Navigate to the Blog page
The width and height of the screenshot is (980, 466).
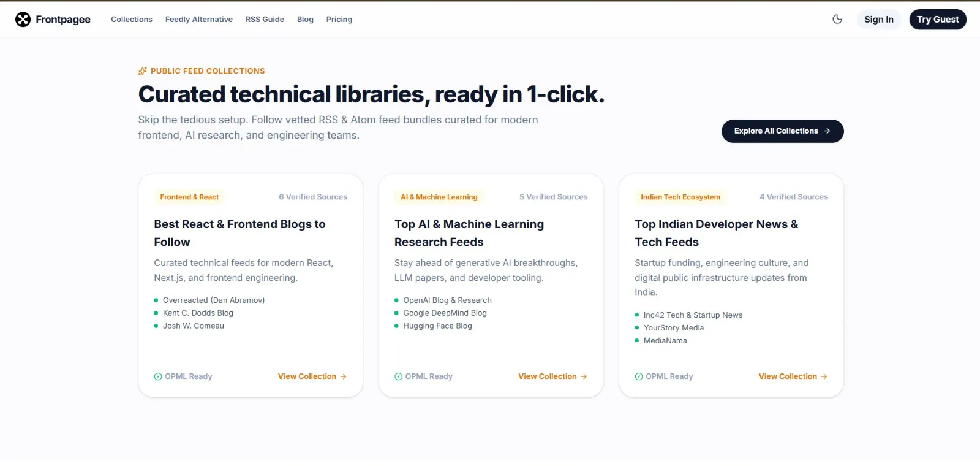(x=305, y=20)
